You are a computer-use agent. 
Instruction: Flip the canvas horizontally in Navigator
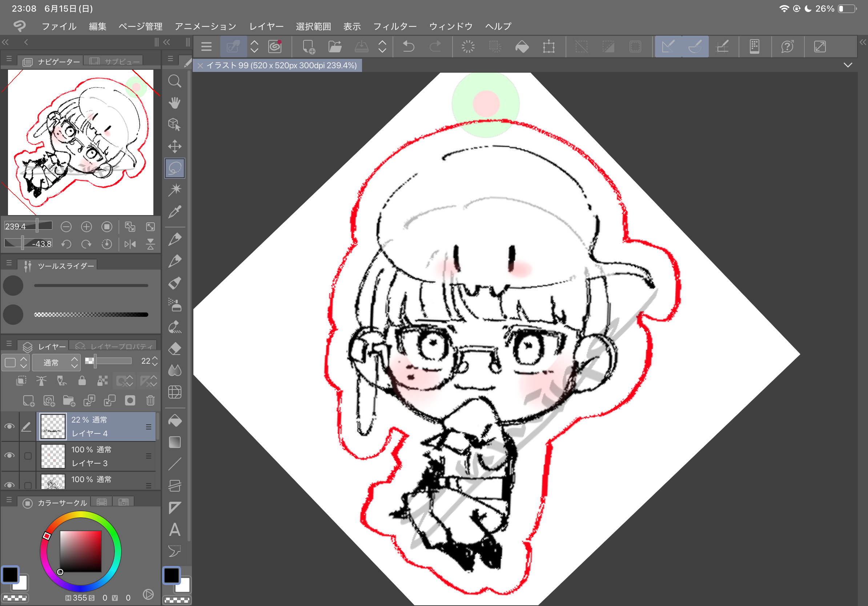(x=130, y=244)
